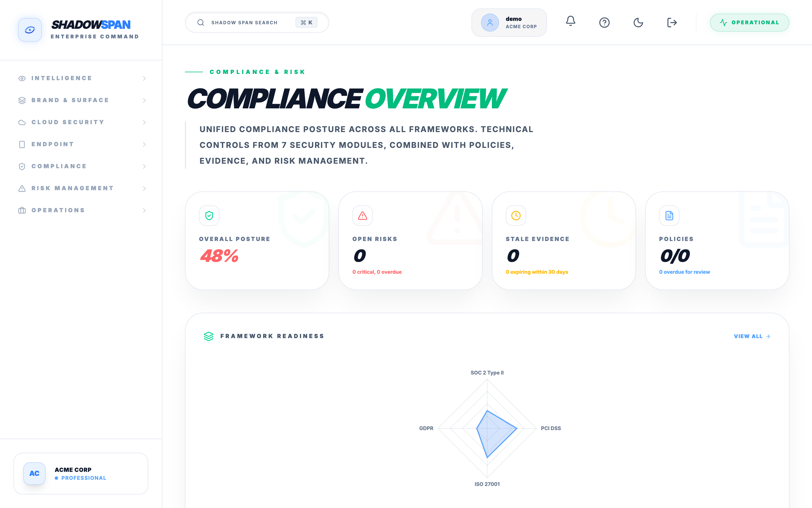Focus the Shadow Span Search field
The width and height of the screenshot is (812, 508).
pos(257,23)
